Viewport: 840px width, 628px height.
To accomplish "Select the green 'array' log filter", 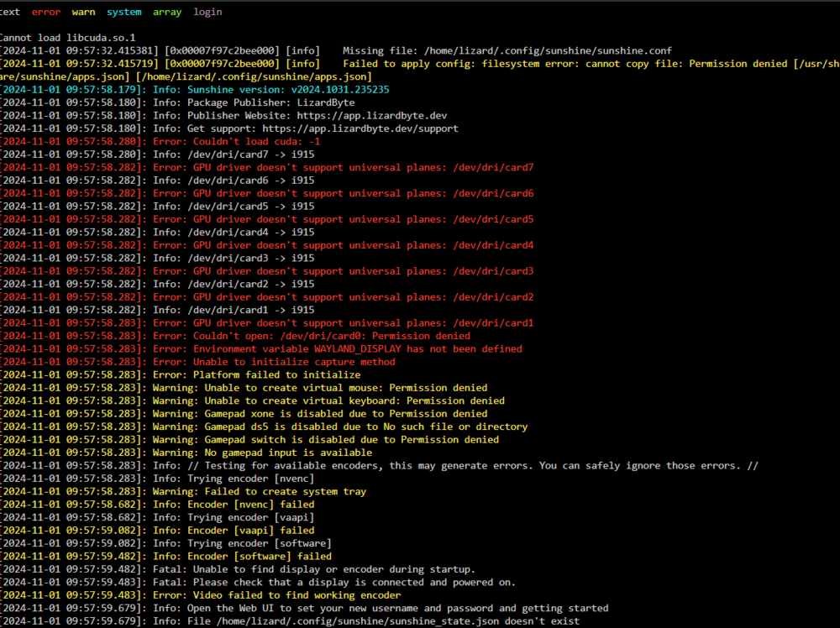I will [x=167, y=12].
